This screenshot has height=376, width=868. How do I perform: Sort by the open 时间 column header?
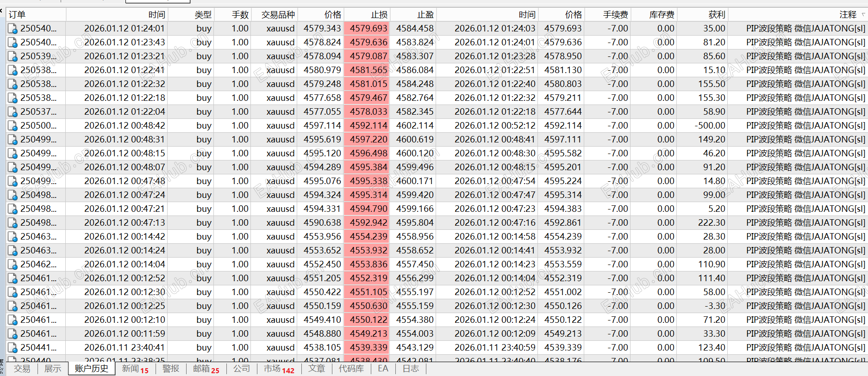117,15
